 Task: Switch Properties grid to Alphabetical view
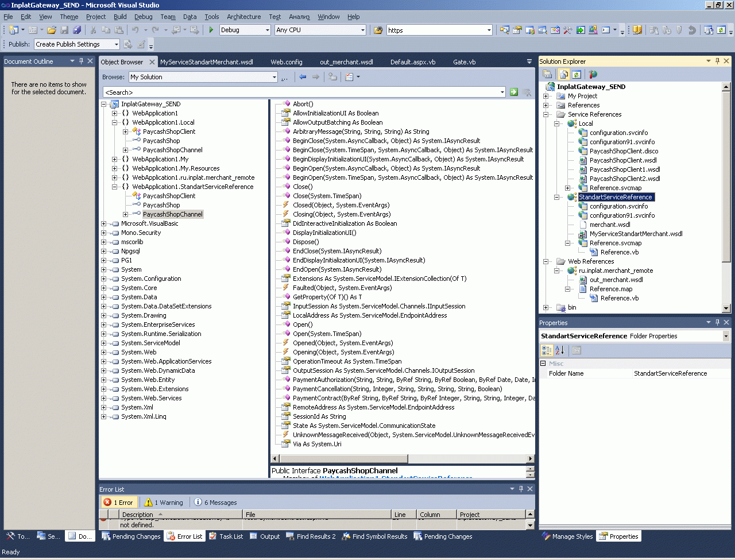pos(559,350)
